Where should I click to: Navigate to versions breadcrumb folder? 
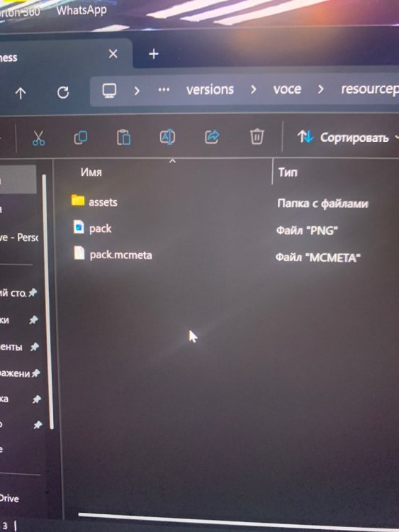(x=210, y=89)
